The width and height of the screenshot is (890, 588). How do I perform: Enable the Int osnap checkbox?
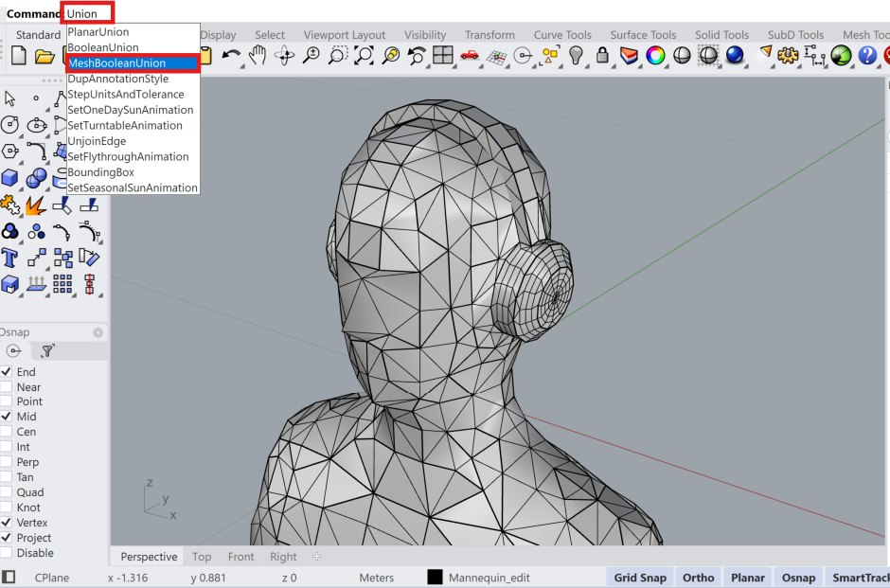pos(7,447)
